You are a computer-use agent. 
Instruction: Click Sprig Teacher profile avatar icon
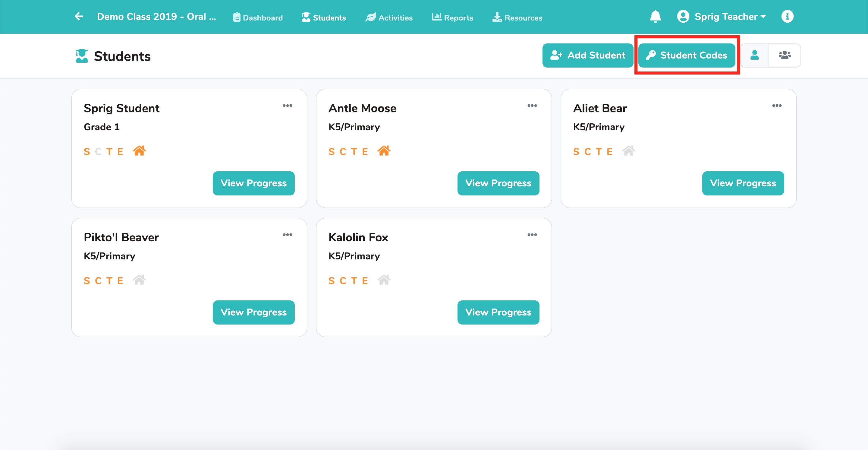[683, 17]
